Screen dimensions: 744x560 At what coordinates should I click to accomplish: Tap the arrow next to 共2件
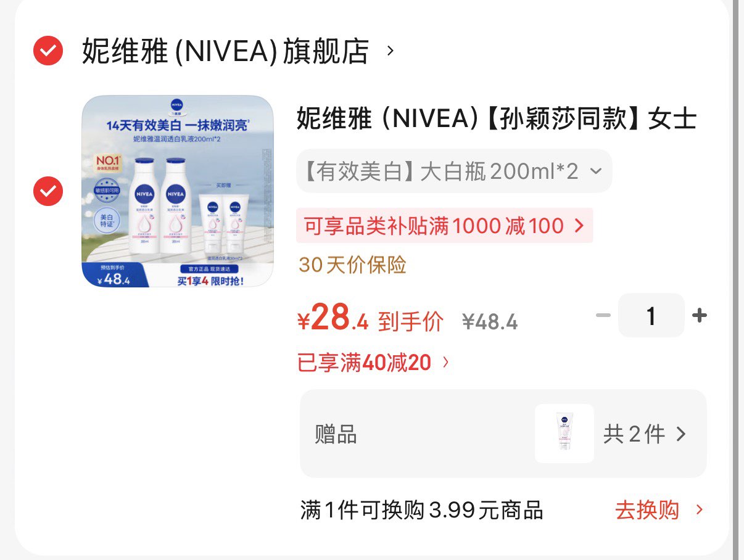pos(681,434)
